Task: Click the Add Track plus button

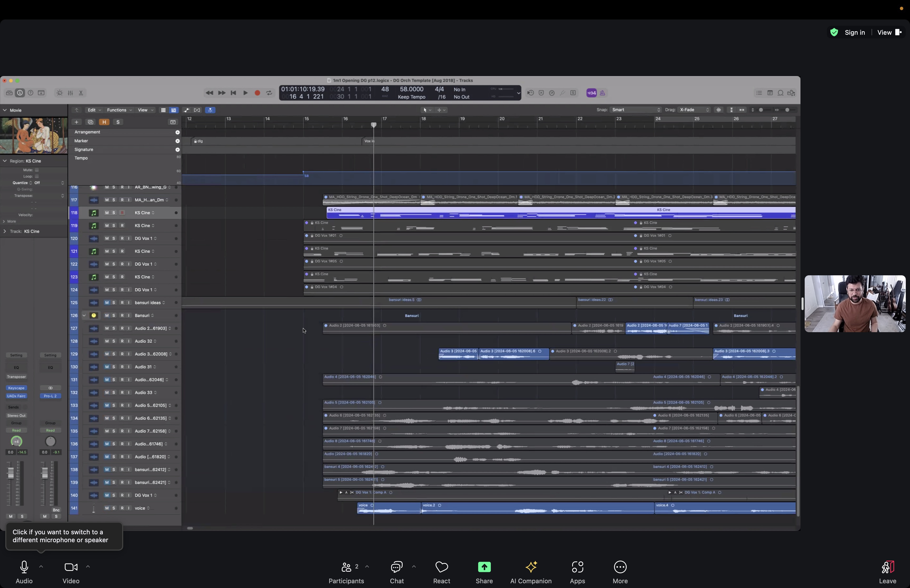Action: (76, 122)
